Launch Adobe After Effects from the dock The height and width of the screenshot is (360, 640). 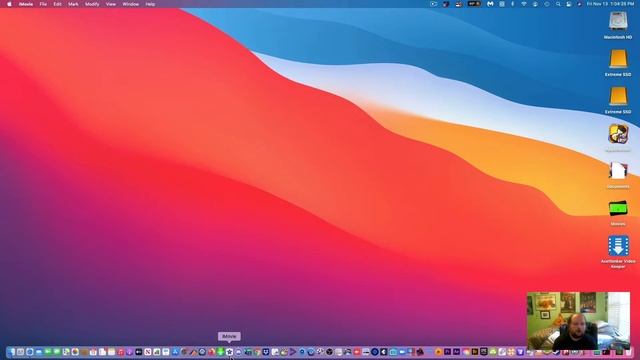pos(456,352)
